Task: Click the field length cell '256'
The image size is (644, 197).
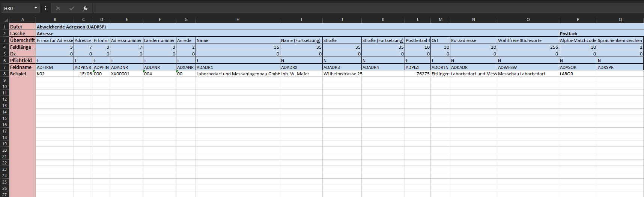Action: [x=528, y=47]
